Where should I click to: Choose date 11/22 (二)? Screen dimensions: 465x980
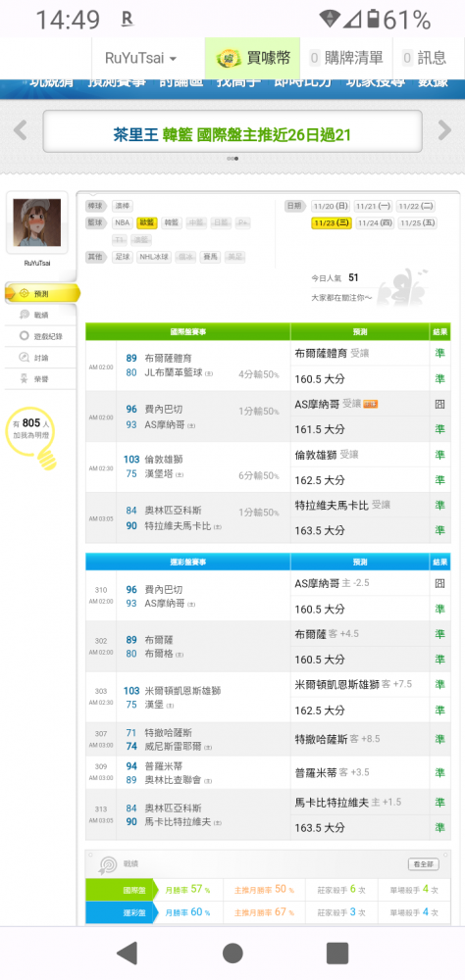tap(416, 206)
